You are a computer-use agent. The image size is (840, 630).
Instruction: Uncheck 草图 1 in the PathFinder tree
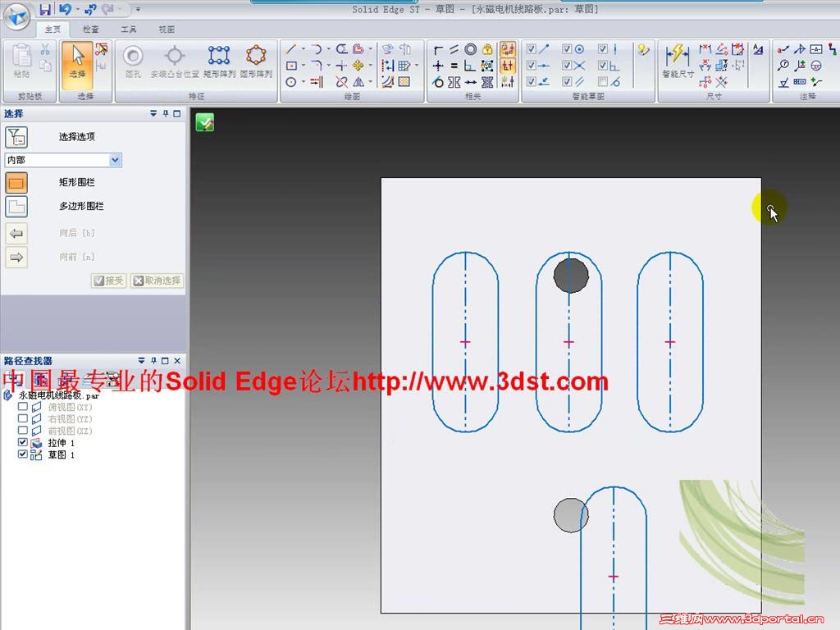pos(21,454)
